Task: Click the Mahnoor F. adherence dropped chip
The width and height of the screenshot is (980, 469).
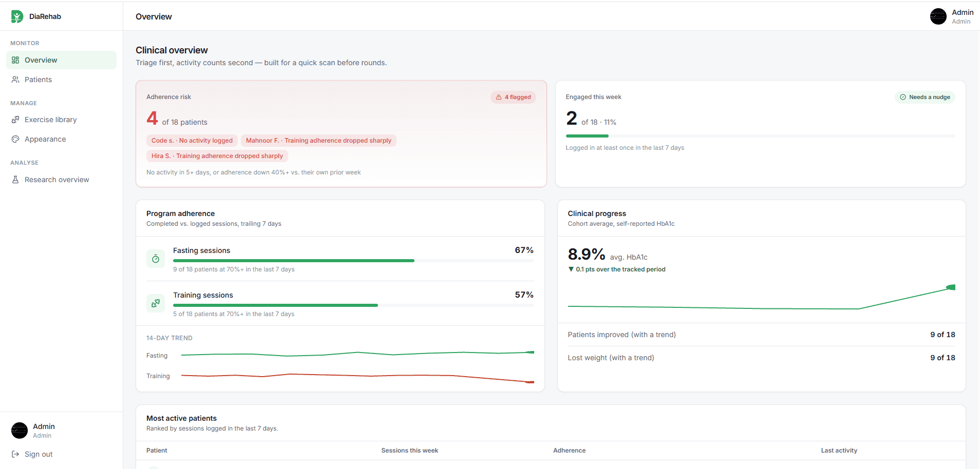Action: 318,141
